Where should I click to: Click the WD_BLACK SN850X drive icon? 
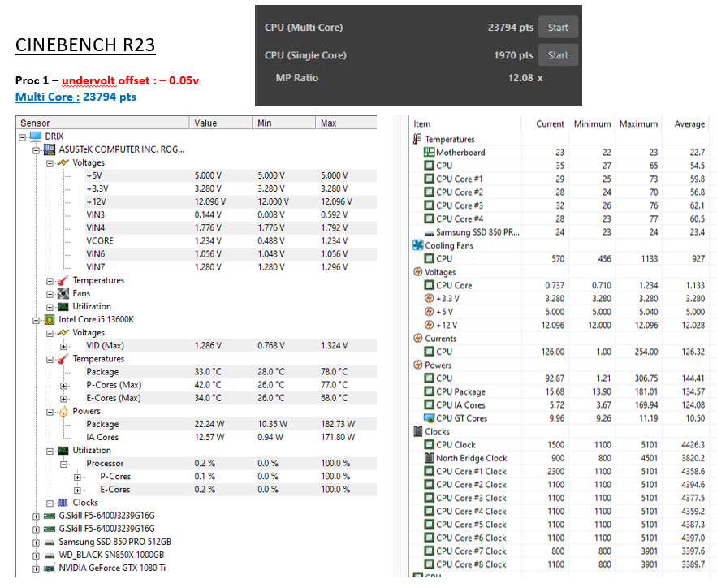(x=50, y=555)
